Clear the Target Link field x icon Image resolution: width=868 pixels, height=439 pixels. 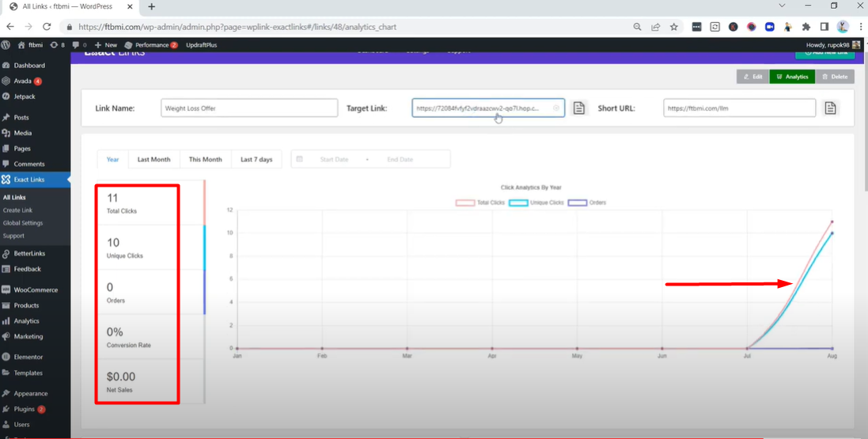tap(556, 108)
